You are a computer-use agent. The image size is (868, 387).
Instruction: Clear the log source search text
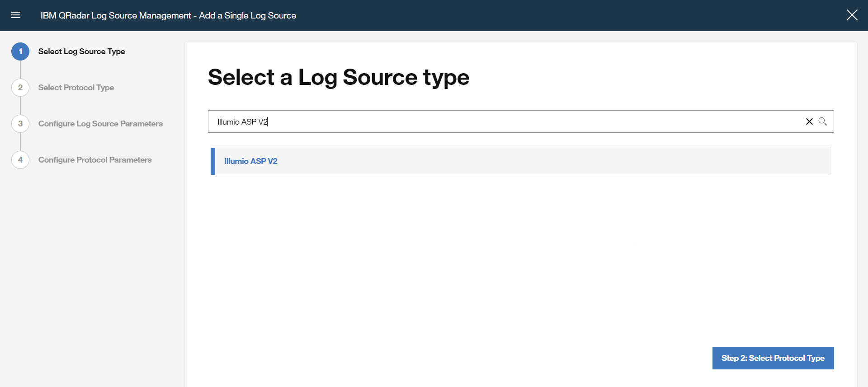(x=809, y=121)
